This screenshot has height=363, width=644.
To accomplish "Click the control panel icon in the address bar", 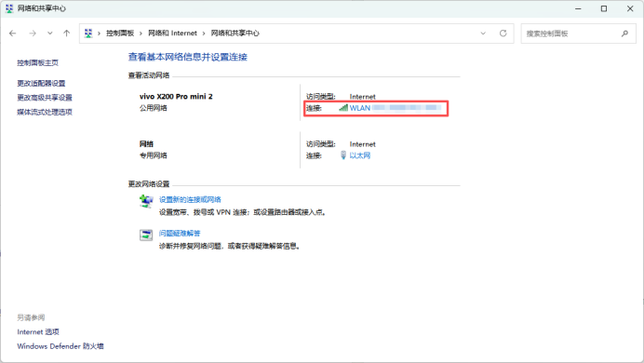I will 88,34.
